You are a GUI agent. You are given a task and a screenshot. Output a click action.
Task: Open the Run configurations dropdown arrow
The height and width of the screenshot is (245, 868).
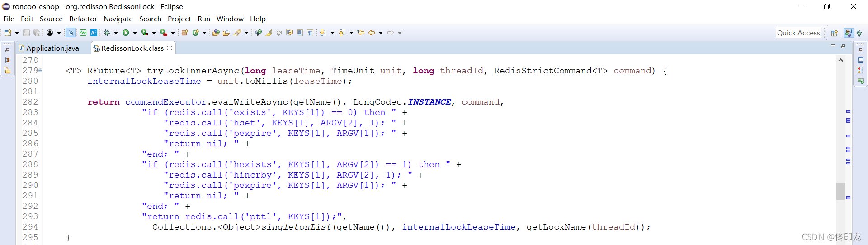(x=135, y=33)
